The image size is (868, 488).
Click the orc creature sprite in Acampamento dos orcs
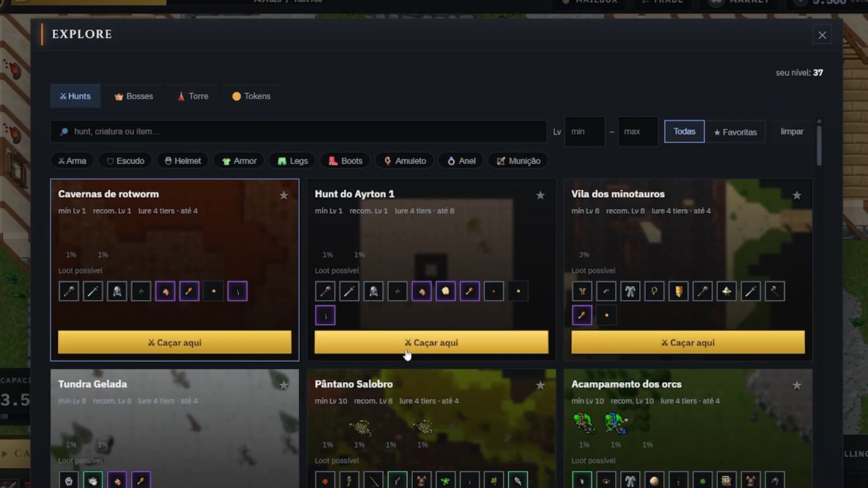(x=584, y=423)
